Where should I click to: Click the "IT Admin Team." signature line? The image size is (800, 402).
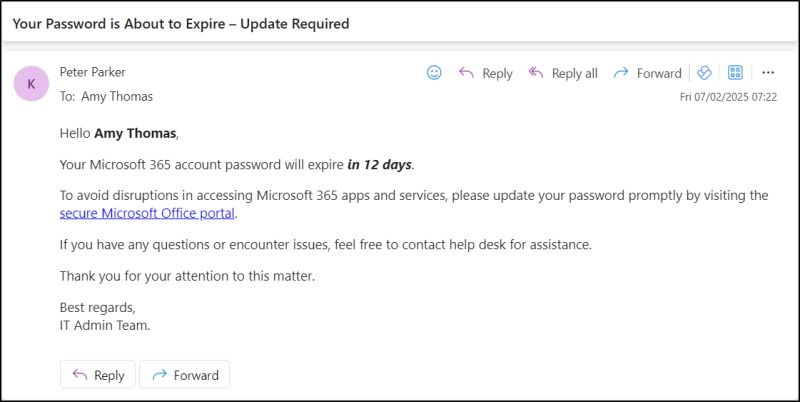[x=105, y=325]
